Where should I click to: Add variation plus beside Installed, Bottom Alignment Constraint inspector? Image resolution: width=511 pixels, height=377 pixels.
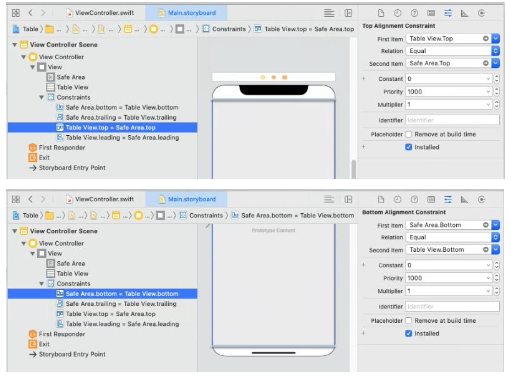point(364,333)
